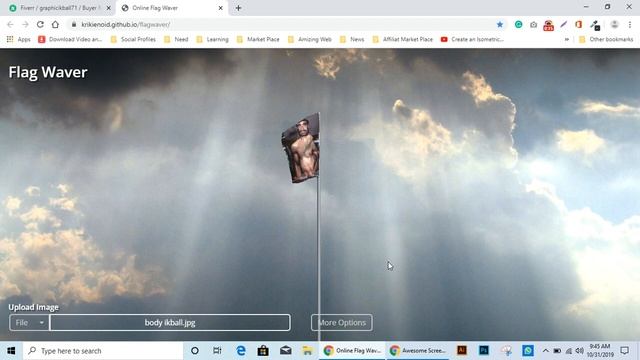640x360 pixels.
Task: Go forward in browser history
Action: pos(25,24)
